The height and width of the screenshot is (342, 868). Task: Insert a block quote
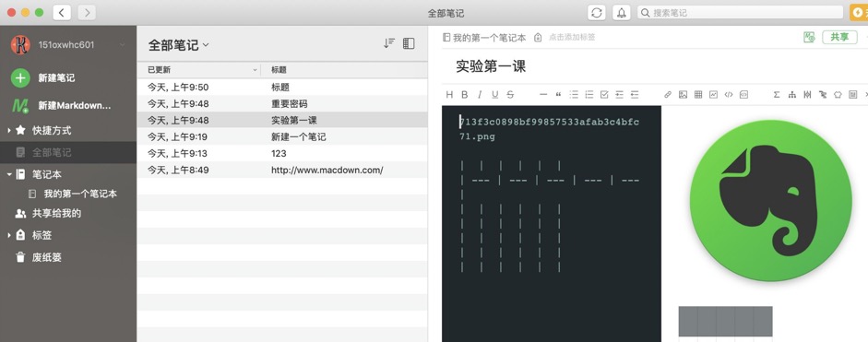pos(558,95)
